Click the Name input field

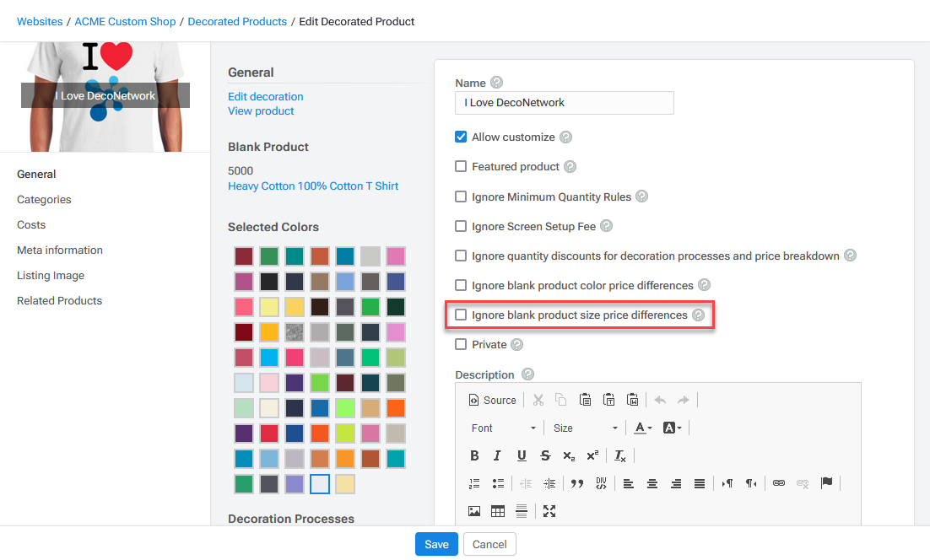(564, 103)
